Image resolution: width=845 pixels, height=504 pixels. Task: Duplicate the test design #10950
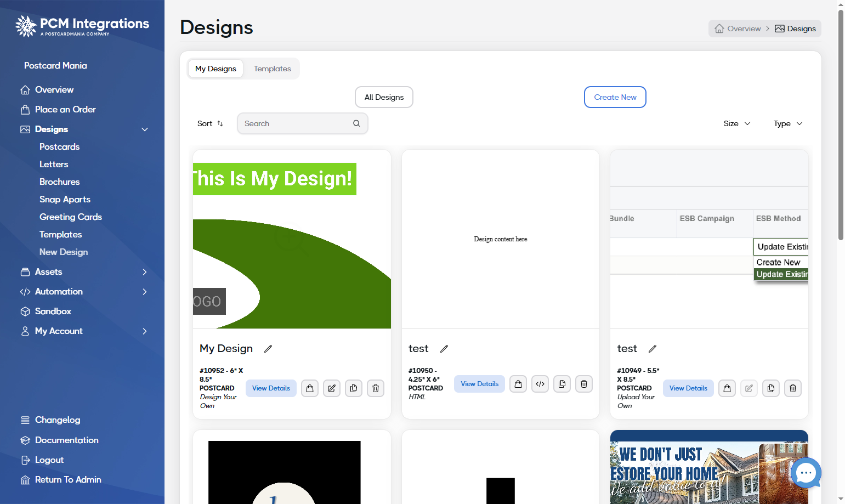pos(562,384)
